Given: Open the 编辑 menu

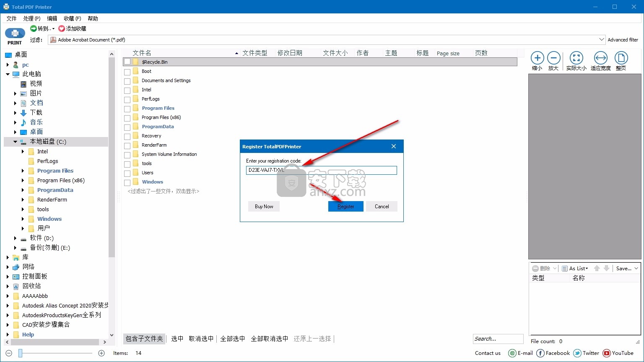Looking at the screenshot, I should click(52, 18).
